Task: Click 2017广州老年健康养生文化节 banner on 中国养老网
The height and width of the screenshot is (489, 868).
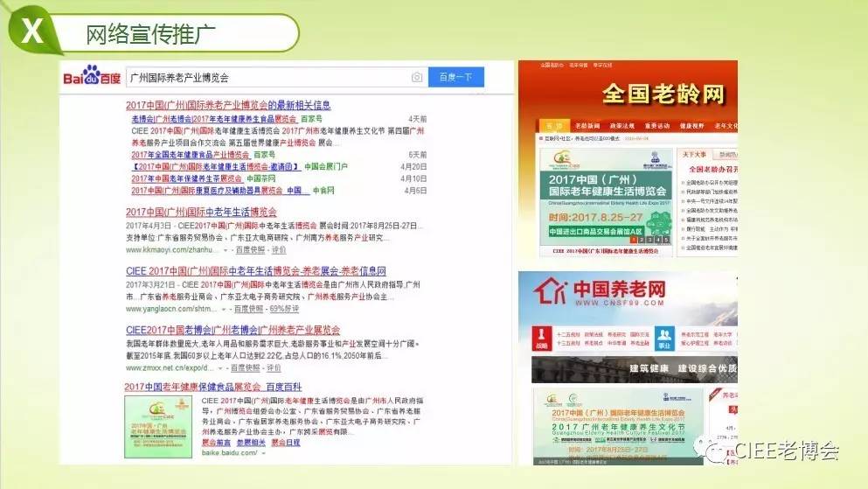Action: tap(618, 426)
